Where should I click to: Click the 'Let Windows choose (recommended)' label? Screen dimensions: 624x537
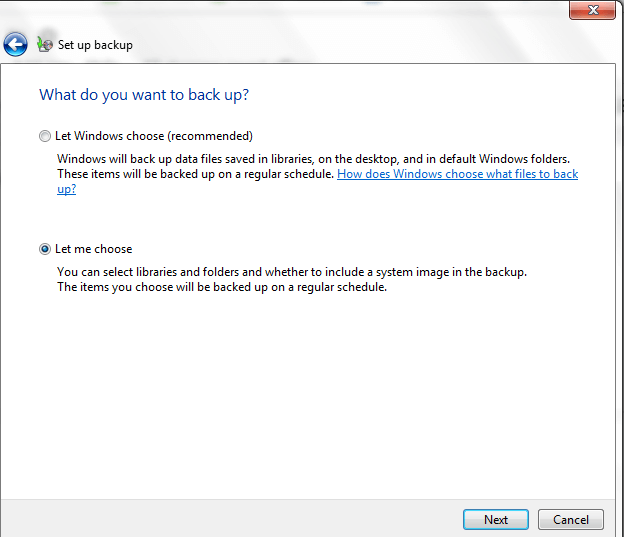pyautogui.click(x=154, y=136)
